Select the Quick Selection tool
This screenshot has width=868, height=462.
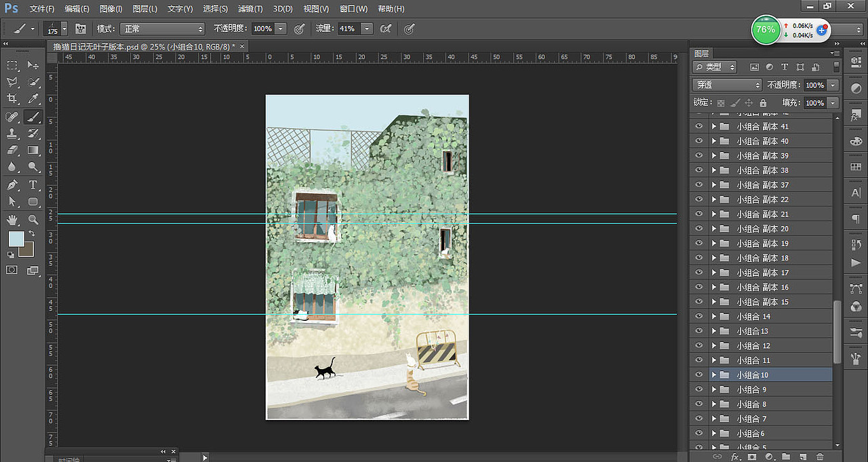(x=33, y=82)
